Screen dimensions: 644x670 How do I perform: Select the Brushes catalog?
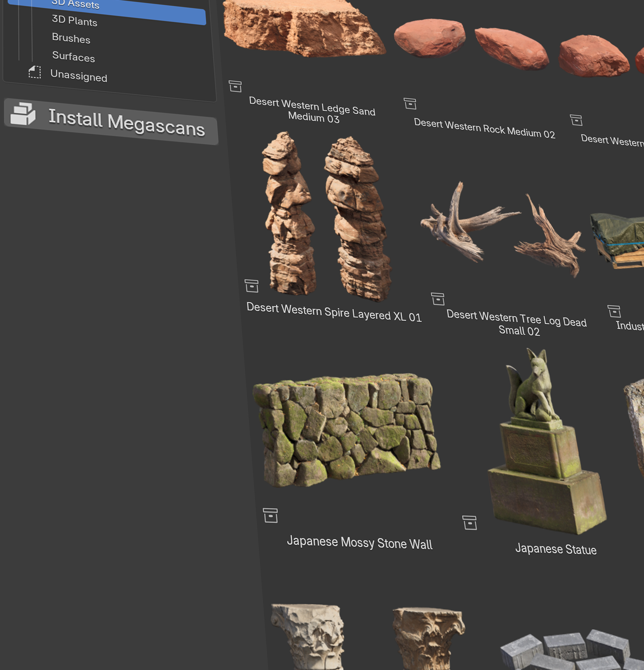(x=71, y=38)
